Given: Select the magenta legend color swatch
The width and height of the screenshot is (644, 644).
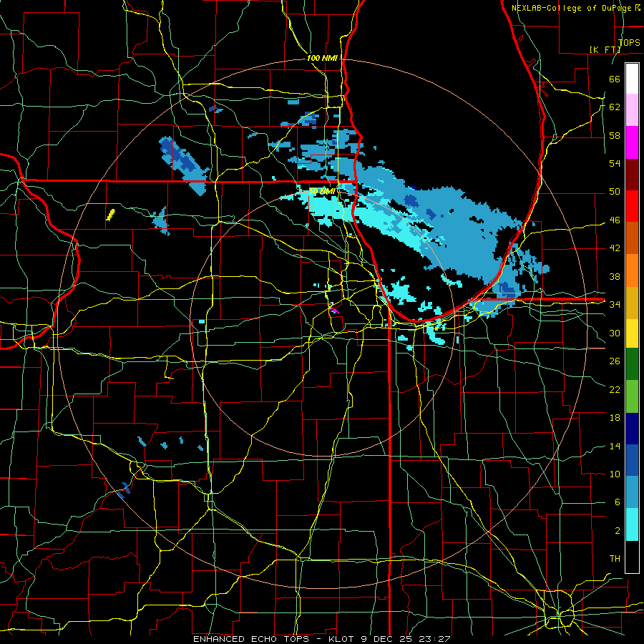Looking at the screenshot, I should 632,142.
